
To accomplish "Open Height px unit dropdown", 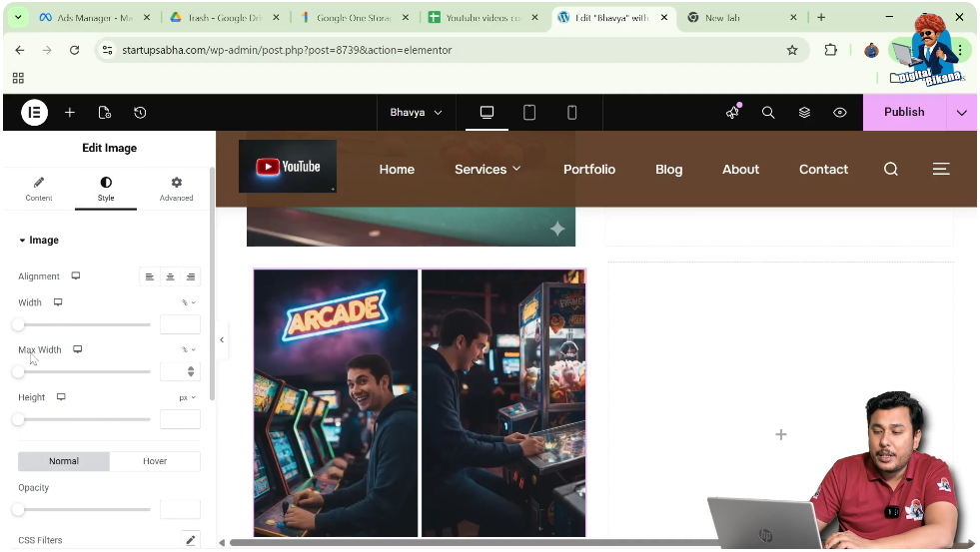I will [x=188, y=397].
